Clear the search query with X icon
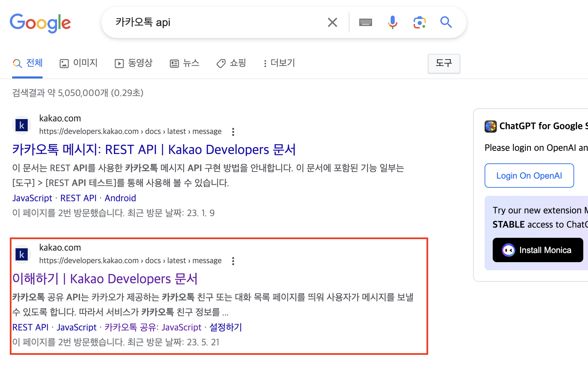This screenshot has width=588, height=366. [x=333, y=22]
